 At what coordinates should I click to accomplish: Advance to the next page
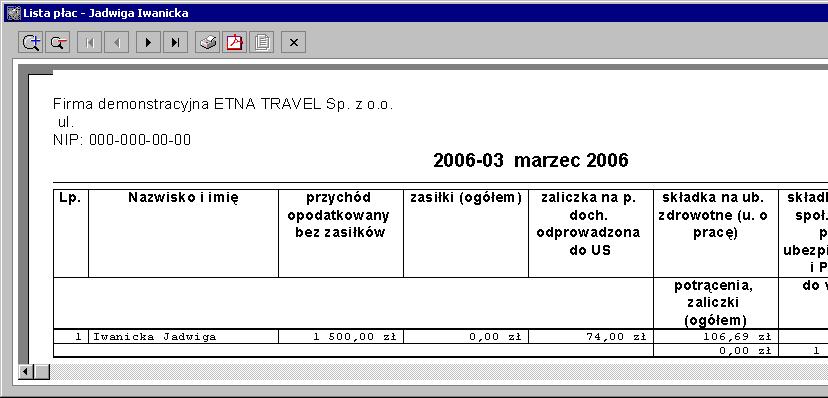click(x=148, y=43)
